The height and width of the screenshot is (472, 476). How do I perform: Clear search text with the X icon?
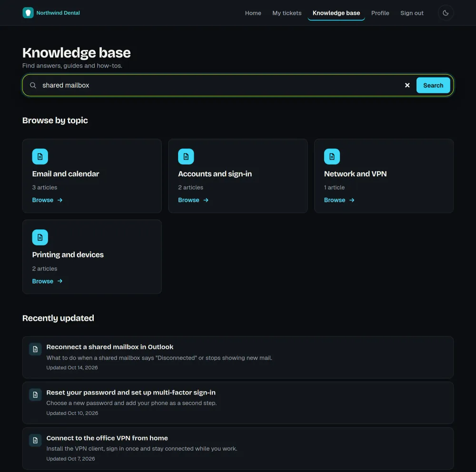(x=407, y=85)
